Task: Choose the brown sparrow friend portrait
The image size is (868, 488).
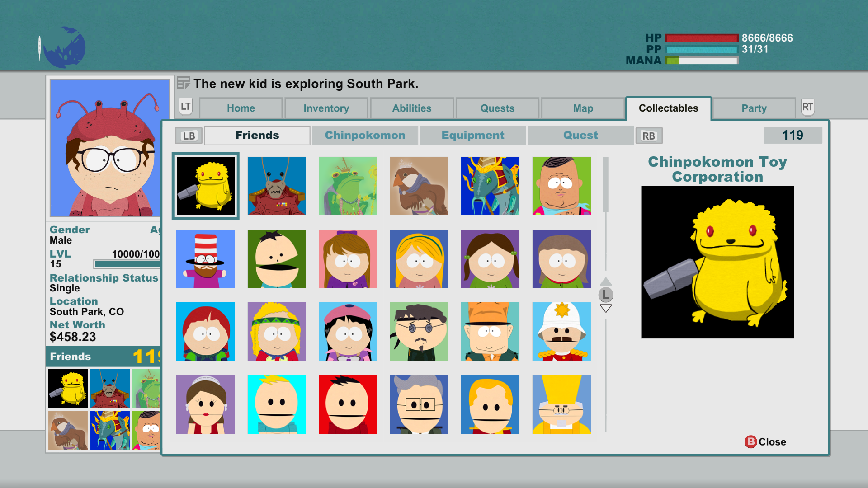Action: tap(419, 186)
